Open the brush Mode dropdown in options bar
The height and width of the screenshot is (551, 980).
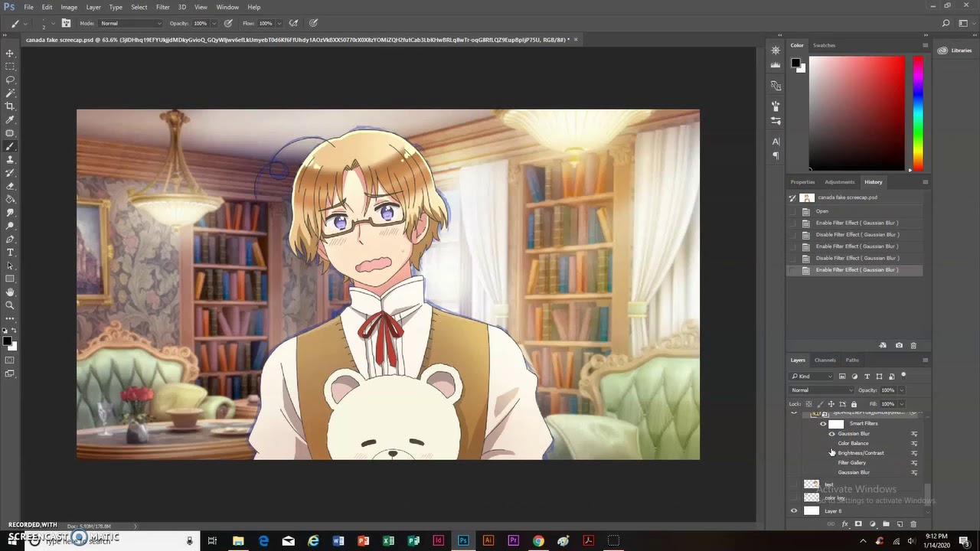point(130,24)
